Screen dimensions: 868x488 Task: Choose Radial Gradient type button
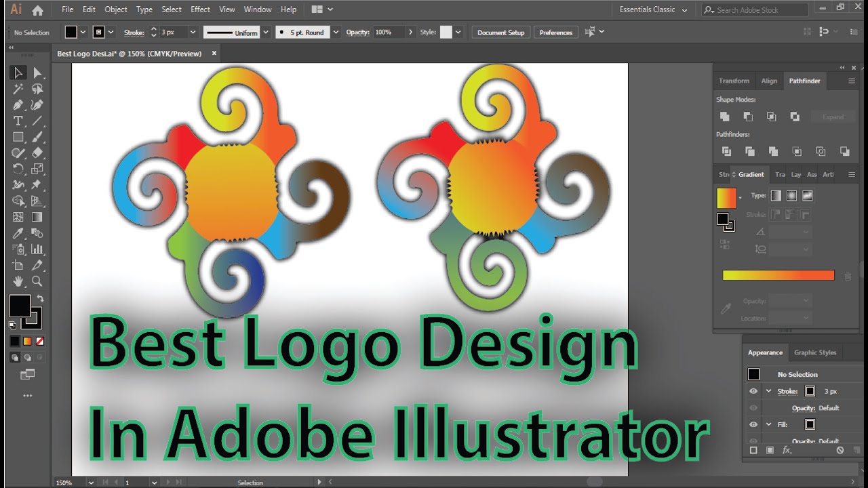[791, 196]
